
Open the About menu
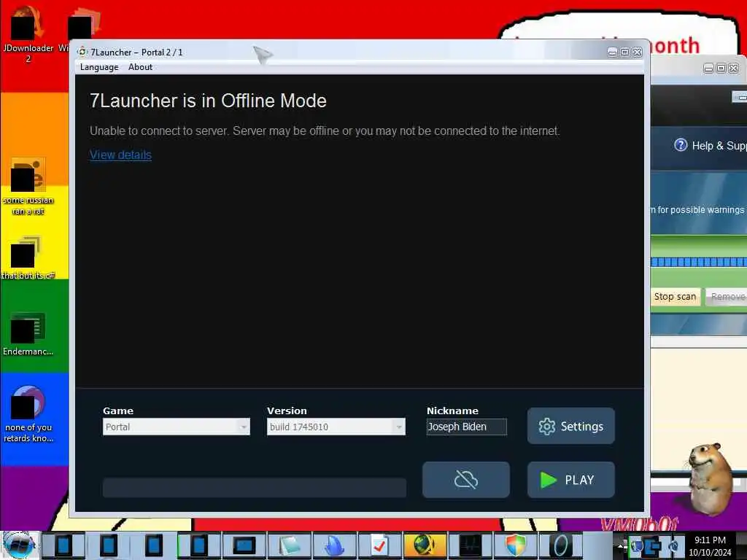(x=140, y=67)
